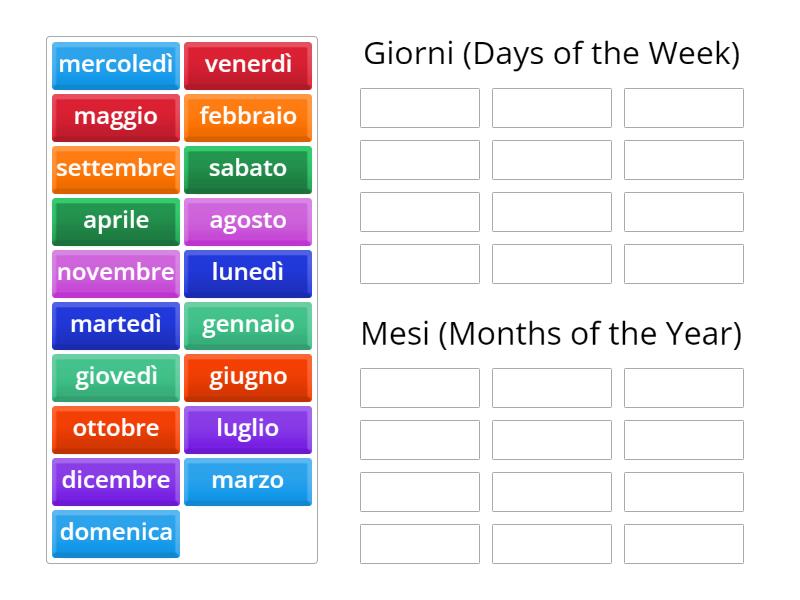Pick the maggio word tile
This screenshot has width=800, height=600.
click(x=115, y=117)
